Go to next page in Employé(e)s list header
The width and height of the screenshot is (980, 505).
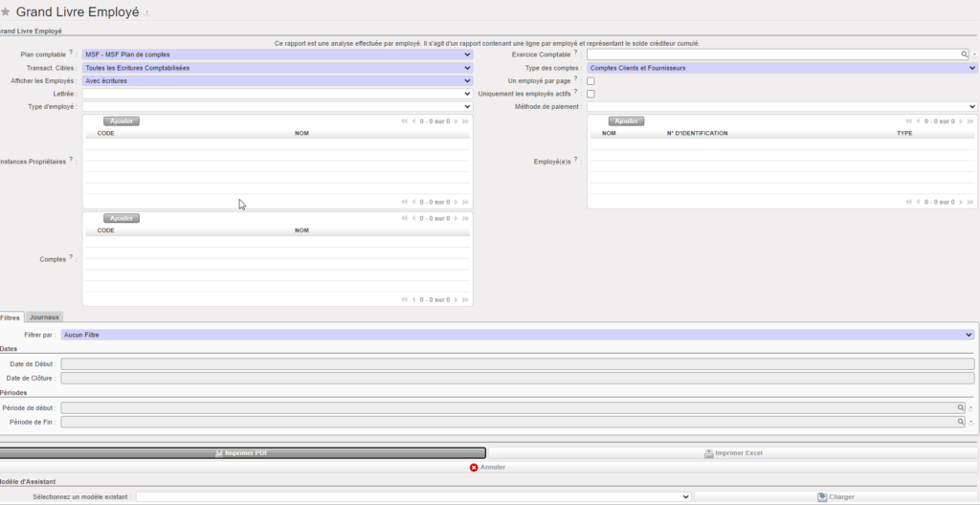(962, 121)
